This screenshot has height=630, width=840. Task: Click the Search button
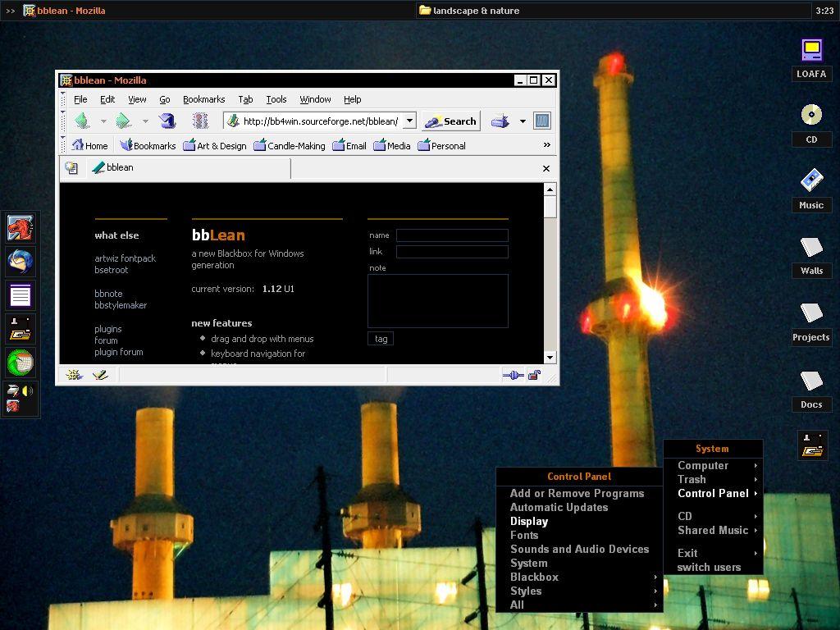click(x=451, y=121)
